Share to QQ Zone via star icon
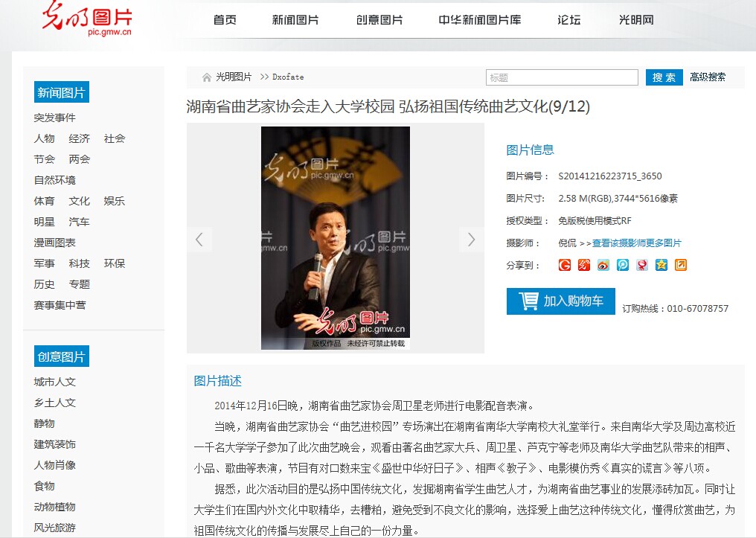Image resolution: width=756 pixels, height=538 pixels. 661,265
